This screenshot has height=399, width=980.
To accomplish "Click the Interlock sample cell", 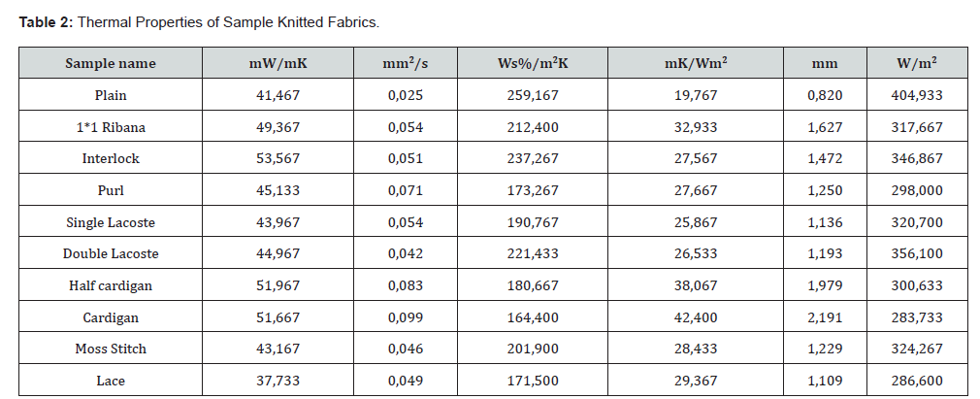I will [x=111, y=158].
